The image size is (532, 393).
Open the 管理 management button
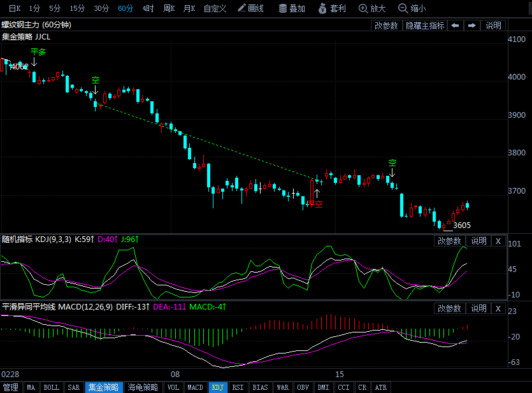pos(11,387)
